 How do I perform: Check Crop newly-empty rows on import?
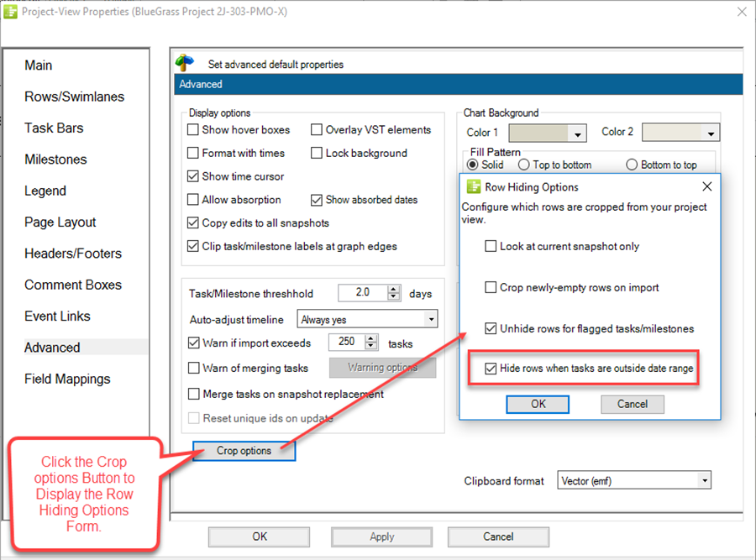(x=490, y=288)
